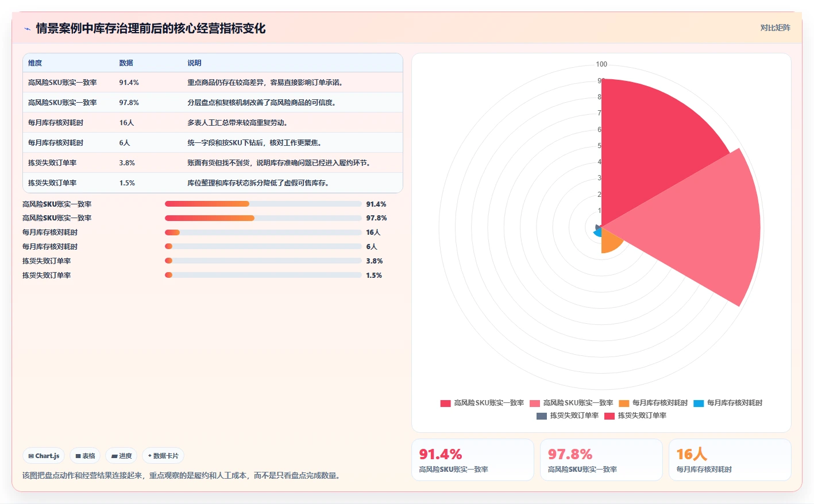
Task: Click the progress bar showing 16人
Action: click(x=263, y=232)
